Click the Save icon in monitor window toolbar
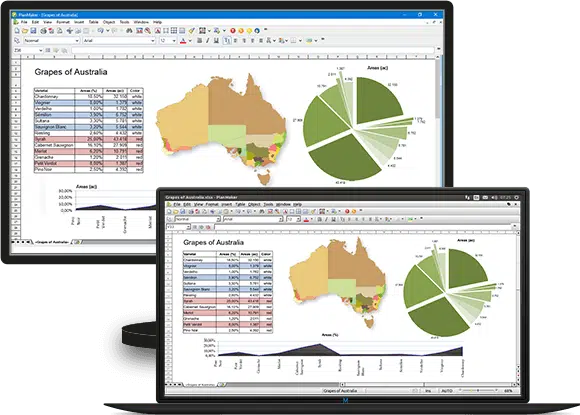This screenshot has height=415, width=580. [33, 31]
